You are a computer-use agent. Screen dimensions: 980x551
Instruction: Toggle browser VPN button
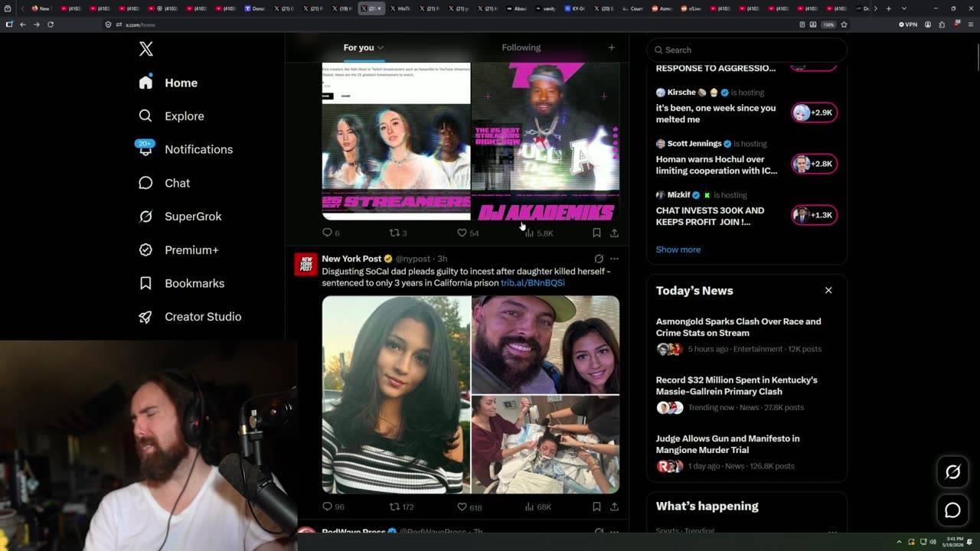point(908,24)
